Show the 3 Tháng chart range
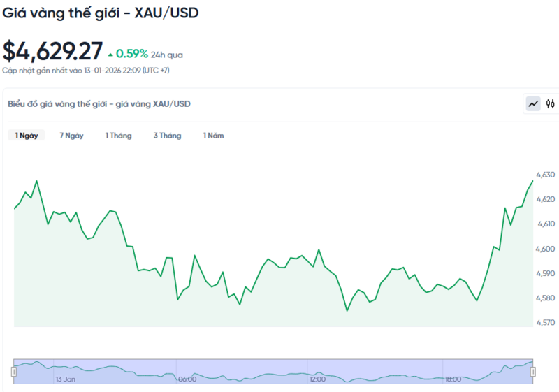This screenshot has height=392, width=559. [167, 136]
